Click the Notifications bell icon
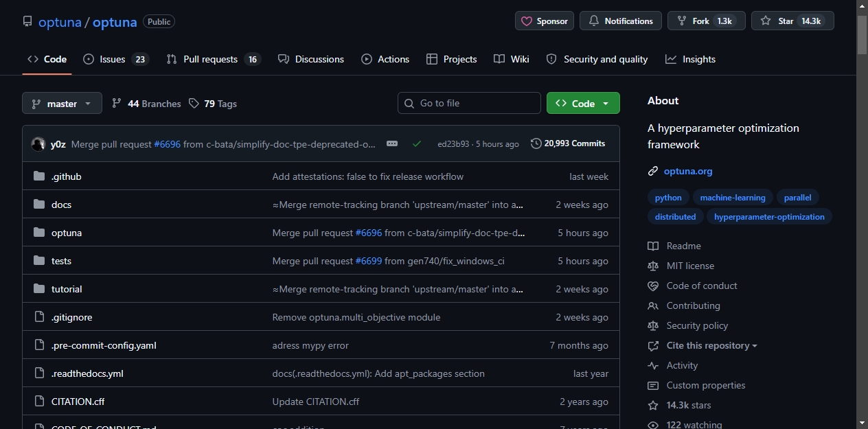 (594, 21)
